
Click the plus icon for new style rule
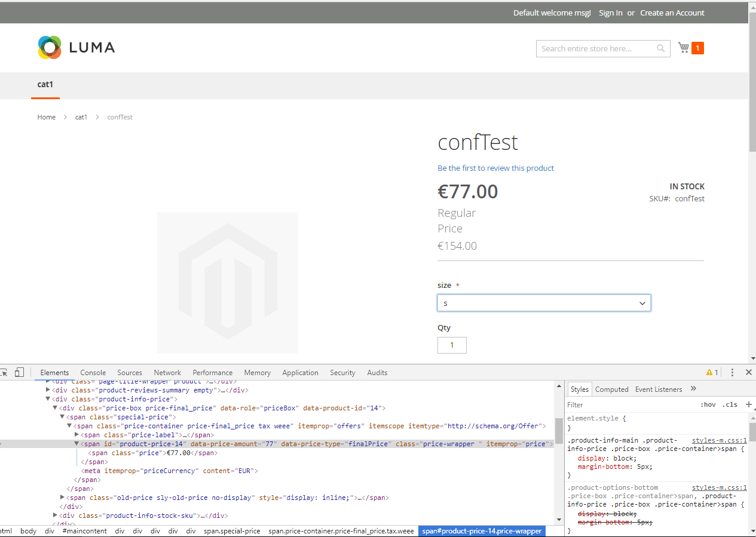tap(749, 404)
